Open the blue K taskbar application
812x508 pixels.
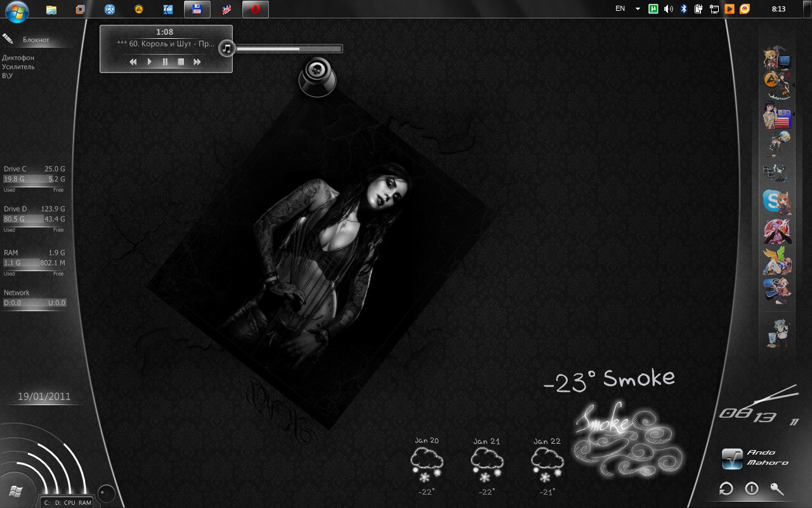click(110, 10)
